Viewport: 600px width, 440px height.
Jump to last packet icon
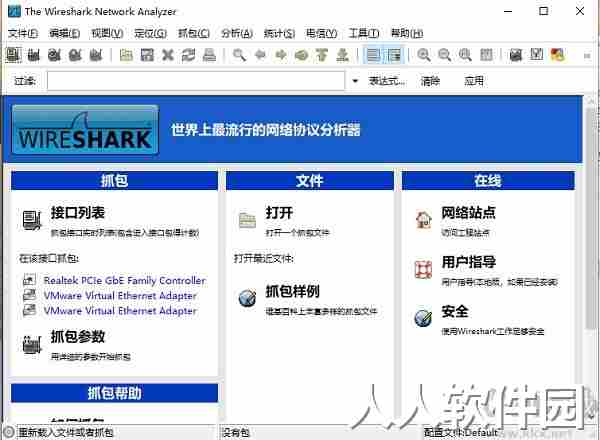coord(342,55)
